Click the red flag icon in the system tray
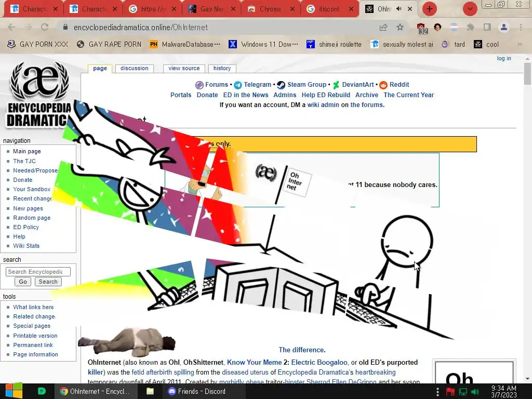 coord(450,392)
